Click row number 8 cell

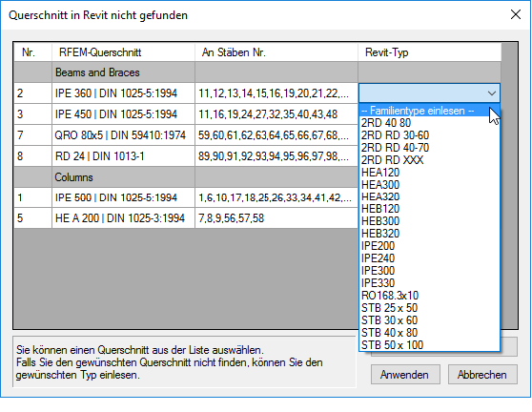pyautogui.click(x=33, y=156)
